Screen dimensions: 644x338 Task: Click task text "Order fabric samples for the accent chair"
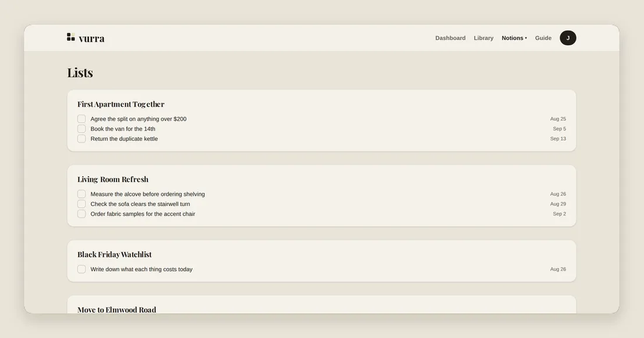tap(143, 213)
